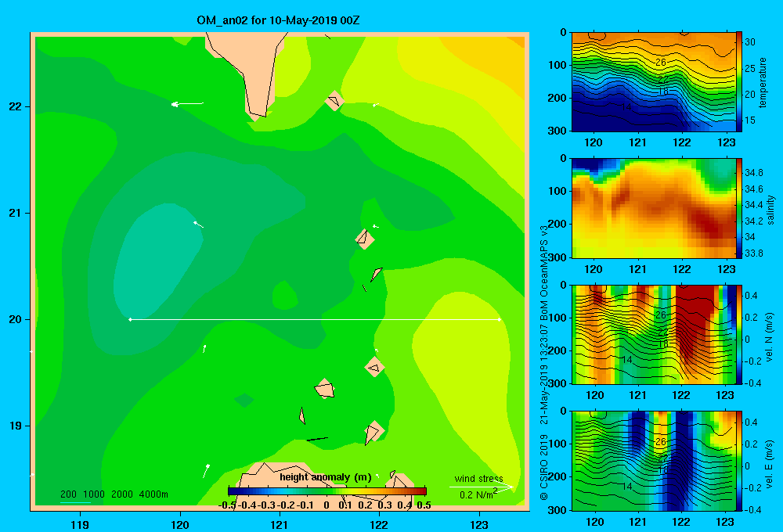
Task: Click the vertical "temperature" axis label
Action: 763,82
